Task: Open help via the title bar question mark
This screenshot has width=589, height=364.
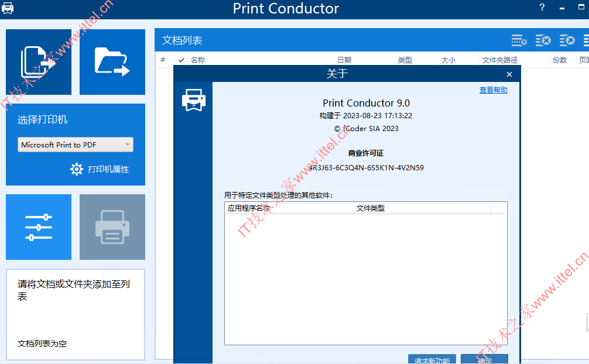Action: [x=542, y=7]
